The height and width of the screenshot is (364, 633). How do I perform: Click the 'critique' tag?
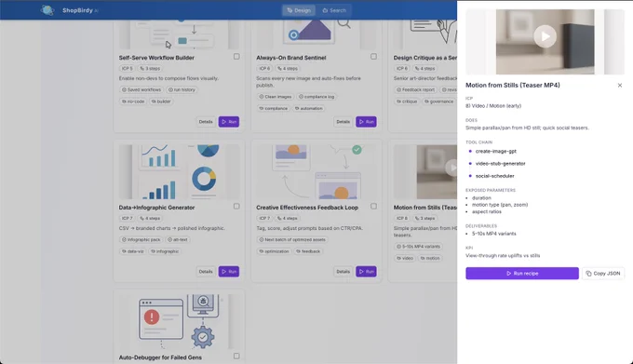click(407, 101)
